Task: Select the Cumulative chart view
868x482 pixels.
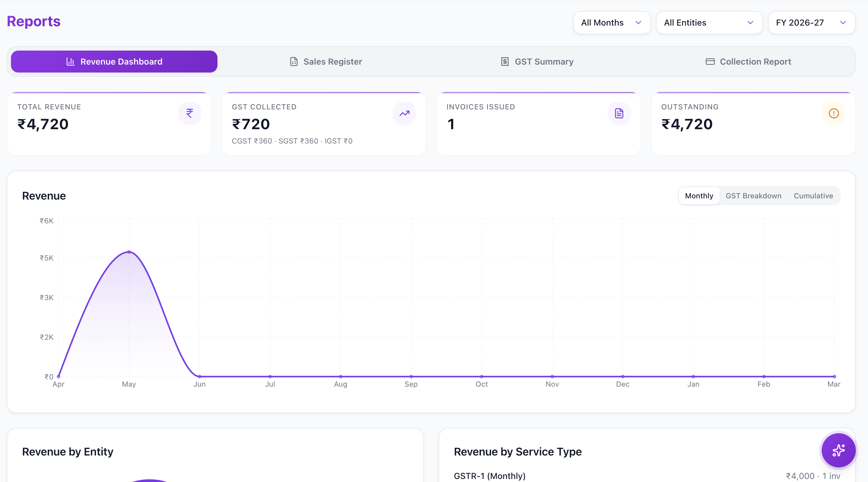Action: coord(813,196)
